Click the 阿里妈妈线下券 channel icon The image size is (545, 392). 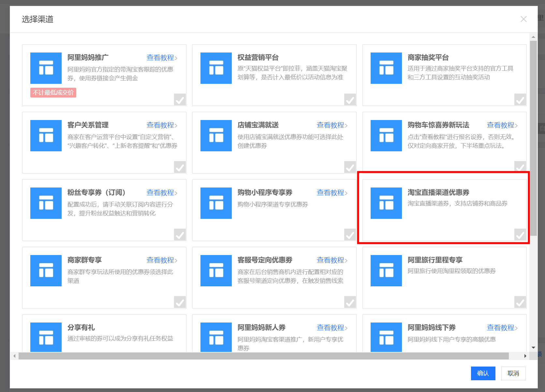click(x=386, y=337)
